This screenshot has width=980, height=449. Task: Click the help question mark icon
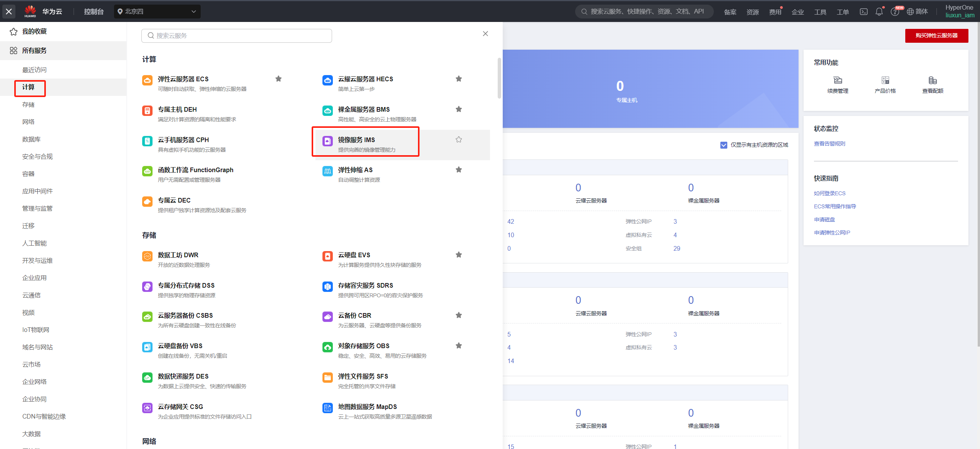point(894,12)
